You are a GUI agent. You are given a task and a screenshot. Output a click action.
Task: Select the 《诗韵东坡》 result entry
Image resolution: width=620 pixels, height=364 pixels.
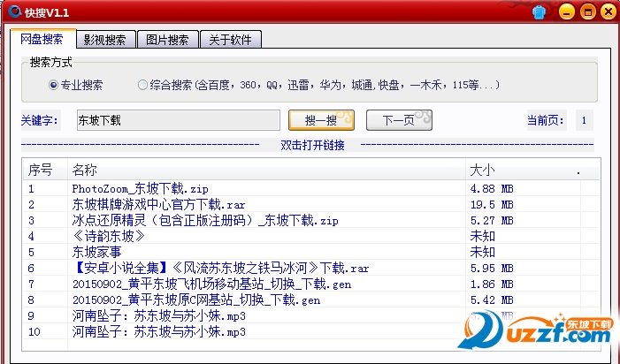click(108, 236)
